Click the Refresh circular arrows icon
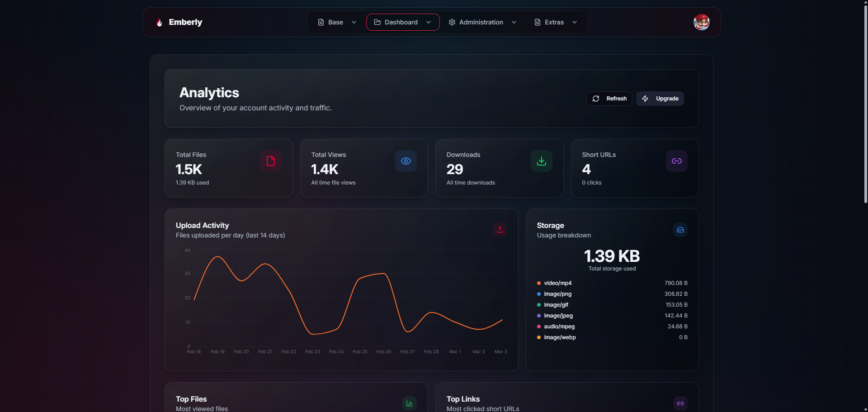The height and width of the screenshot is (412, 868). pos(596,99)
